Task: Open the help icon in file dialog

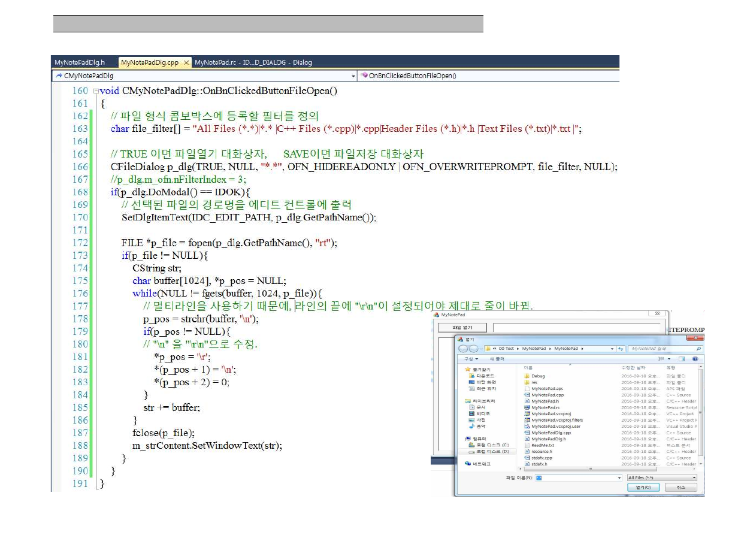Action: point(695,359)
